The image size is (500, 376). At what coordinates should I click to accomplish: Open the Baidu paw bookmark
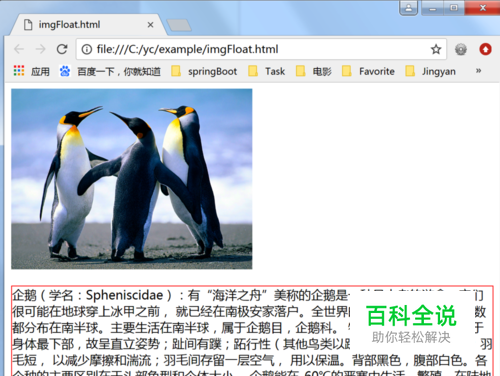tap(110, 71)
